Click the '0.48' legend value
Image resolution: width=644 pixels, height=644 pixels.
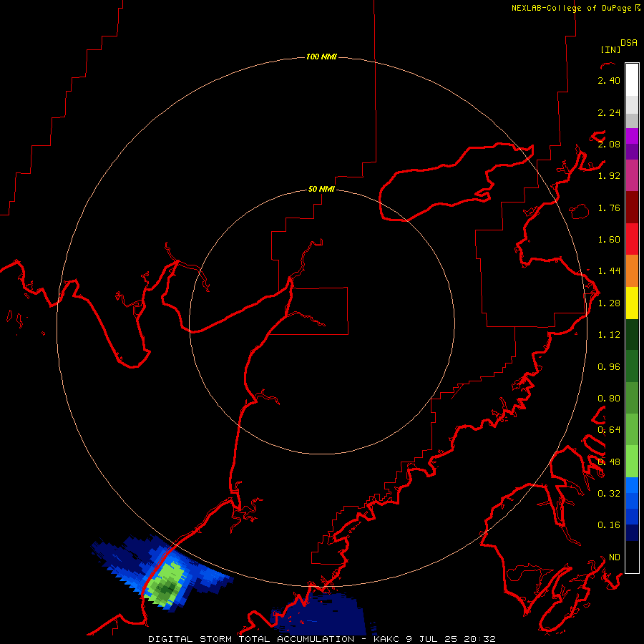coord(609,462)
